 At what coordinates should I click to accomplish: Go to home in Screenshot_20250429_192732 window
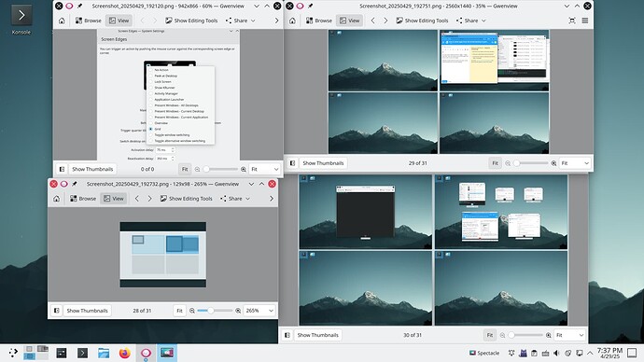coord(56,199)
